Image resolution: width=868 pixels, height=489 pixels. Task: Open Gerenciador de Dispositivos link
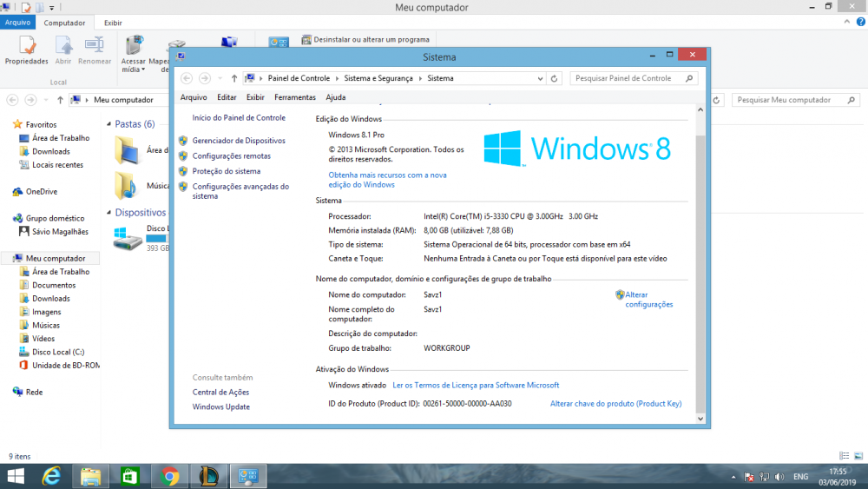click(x=238, y=141)
